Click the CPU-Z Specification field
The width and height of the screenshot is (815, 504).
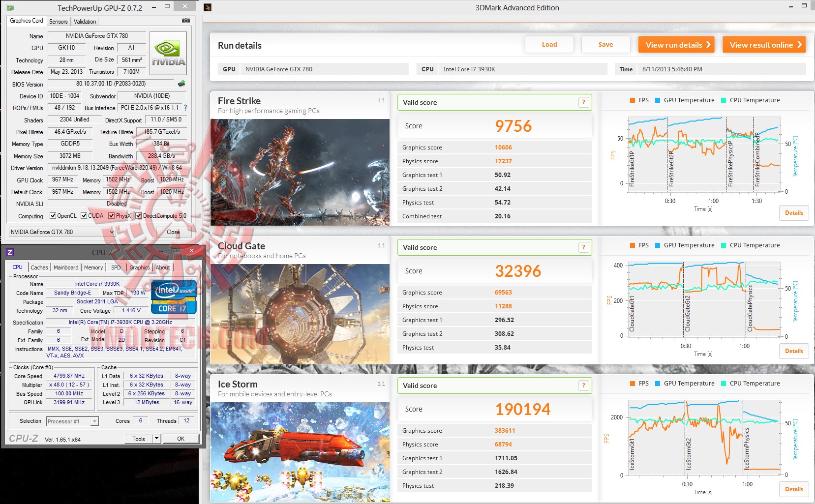(x=120, y=323)
